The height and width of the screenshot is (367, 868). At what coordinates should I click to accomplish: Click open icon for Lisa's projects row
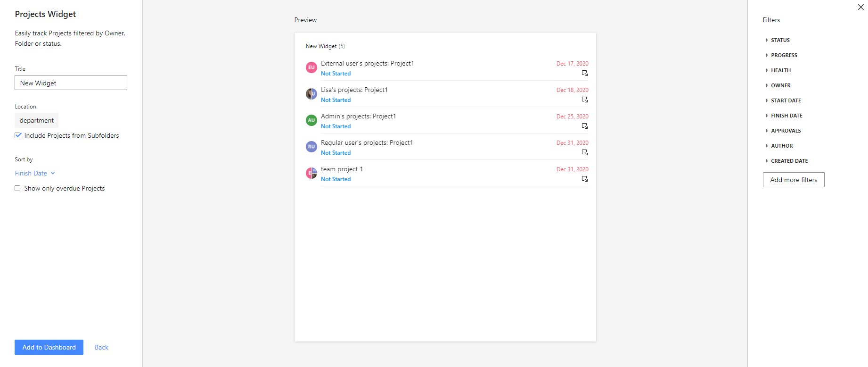(584, 100)
